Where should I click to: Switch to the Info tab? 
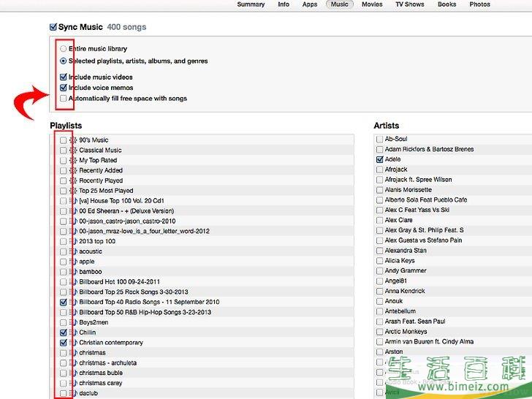tap(284, 4)
